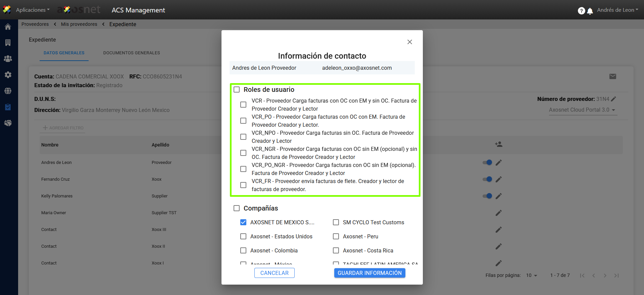Click the notifications bell icon

[590, 11]
